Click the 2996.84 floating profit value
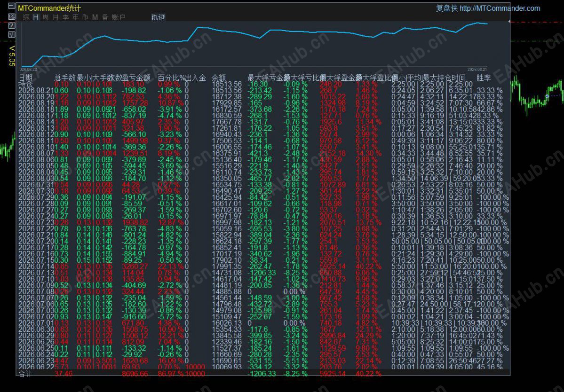Viewport: 564px width, 392px height. [333, 336]
